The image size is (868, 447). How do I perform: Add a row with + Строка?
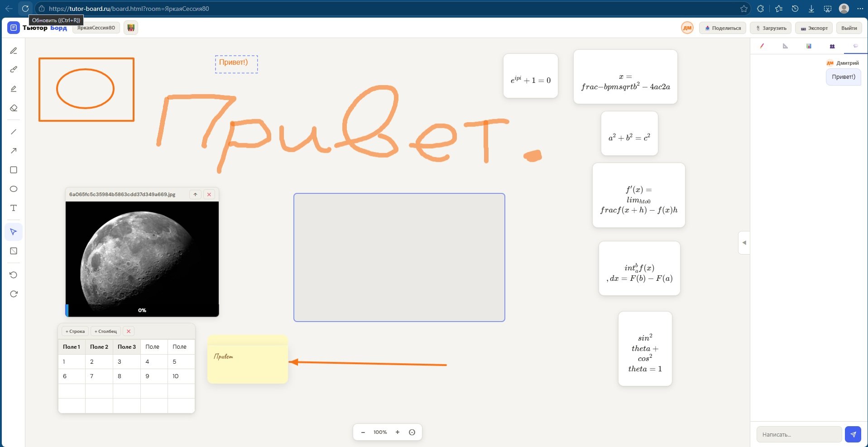[75, 331]
